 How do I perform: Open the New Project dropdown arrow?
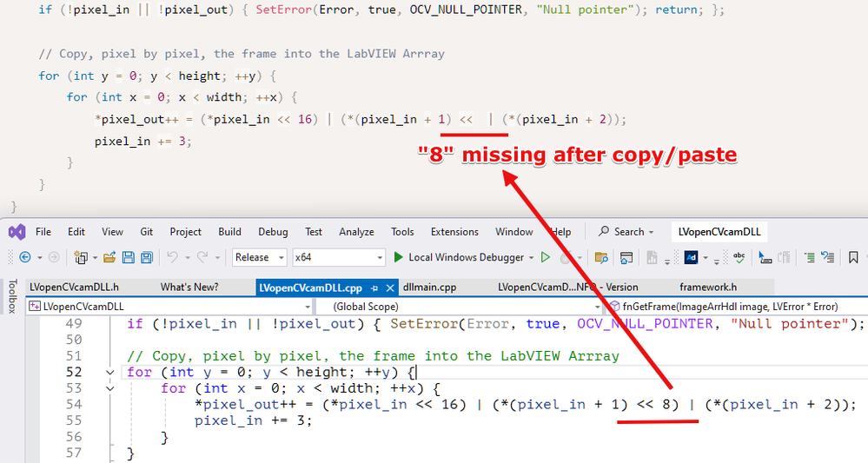tap(95, 258)
